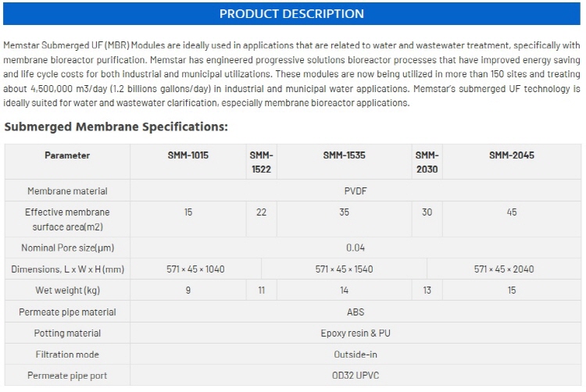Select the SMM-1015 column header
The height and width of the screenshot is (392, 586).
(188, 155)
